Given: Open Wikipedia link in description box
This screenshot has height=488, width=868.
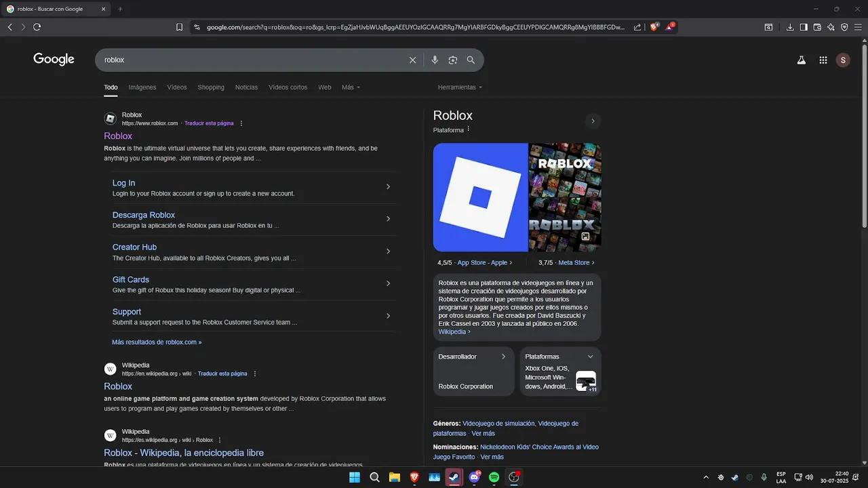Looking at the screenshot, I should point(454,332).
